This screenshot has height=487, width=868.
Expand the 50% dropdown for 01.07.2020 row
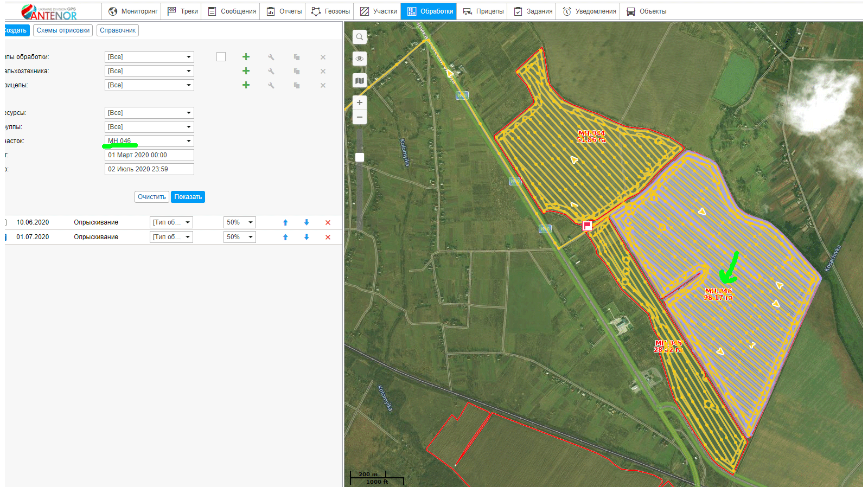click(239, 238)
